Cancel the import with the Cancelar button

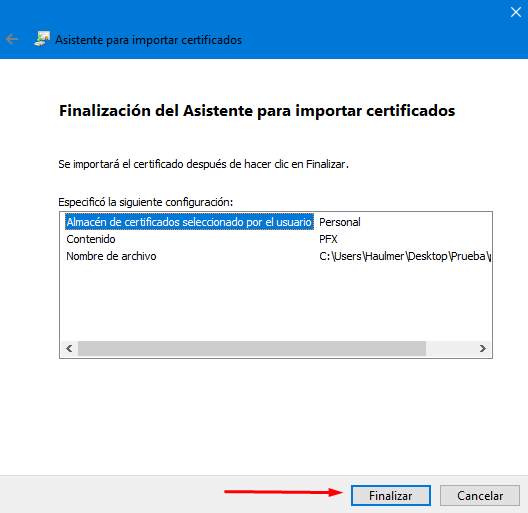pos(480,495)
